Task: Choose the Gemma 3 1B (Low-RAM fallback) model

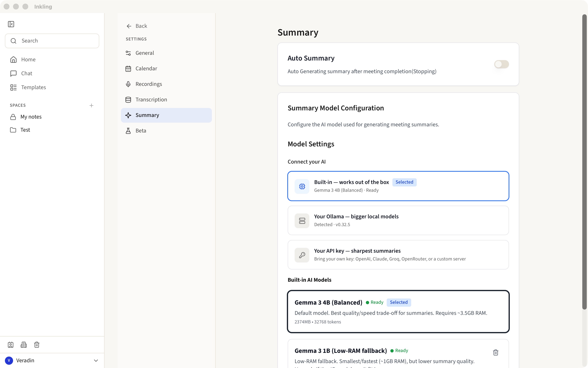Action: point(398,354)
